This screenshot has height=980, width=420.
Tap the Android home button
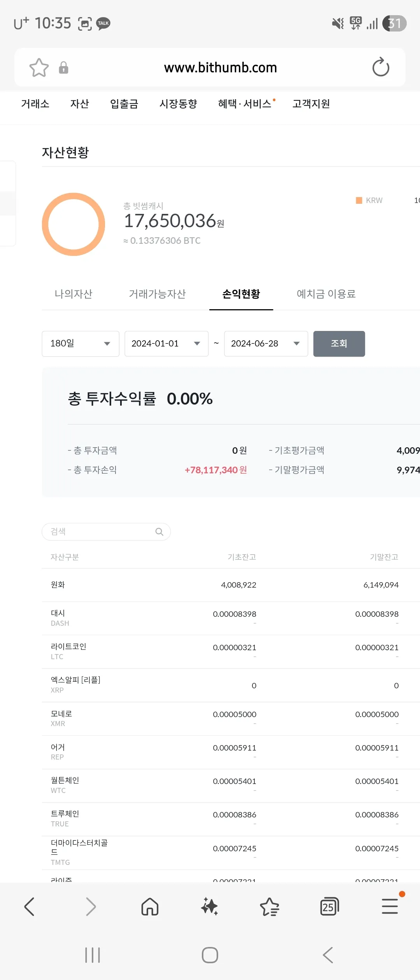210,955
